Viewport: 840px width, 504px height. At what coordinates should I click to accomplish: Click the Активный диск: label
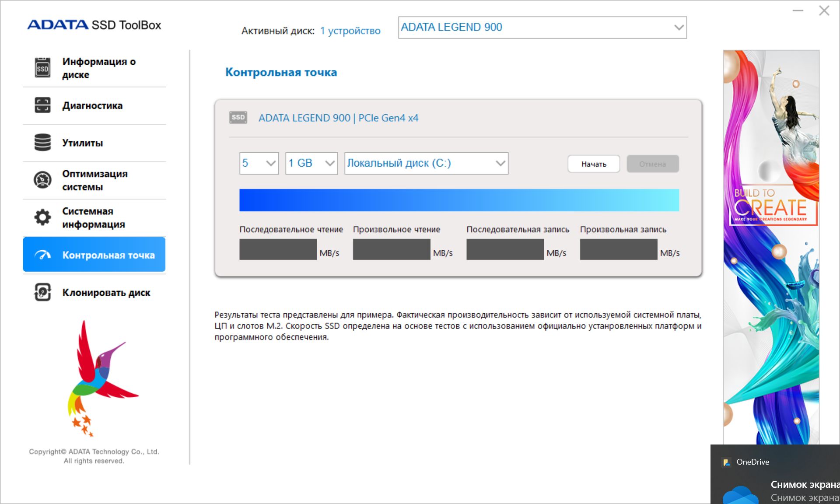[278, 31]
